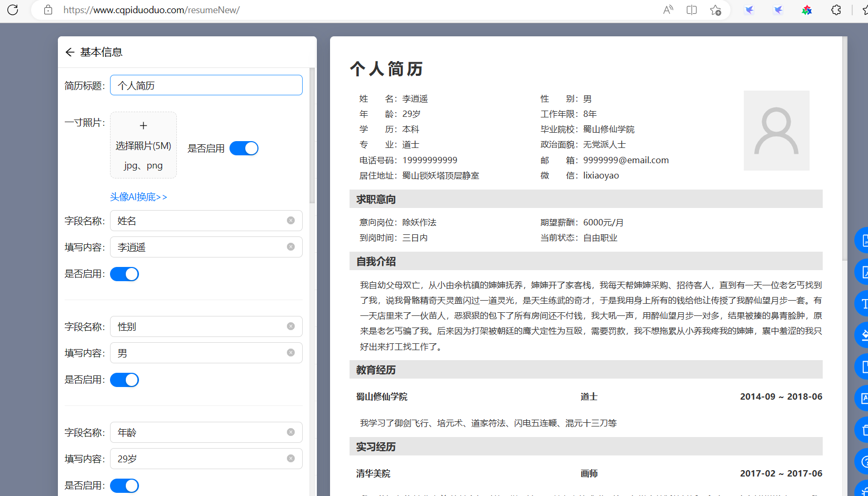Select the 实习经历 section header
Screen dimensions: 868x496
tap(586, 447)
